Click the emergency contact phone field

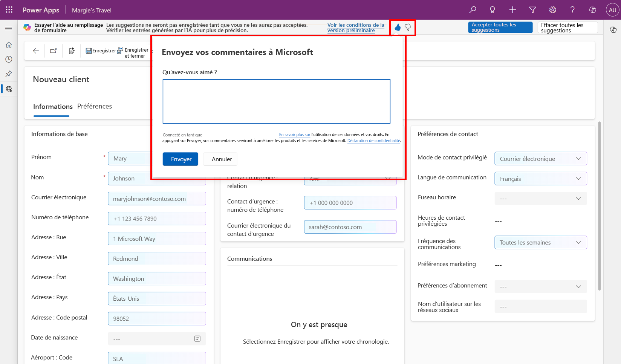coord(350,203)
